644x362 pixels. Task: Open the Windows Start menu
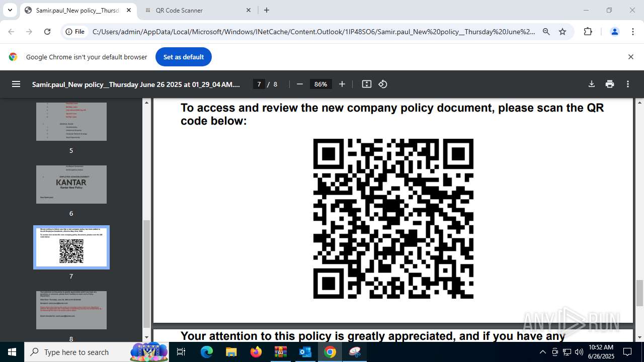(x=12, y=352)
